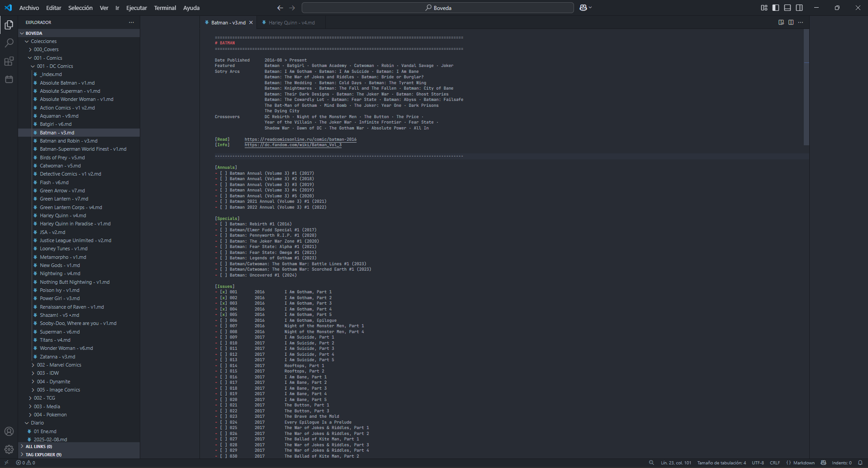Split the editor to the right
Screen dimensions: 868x468
pos(791,22)
